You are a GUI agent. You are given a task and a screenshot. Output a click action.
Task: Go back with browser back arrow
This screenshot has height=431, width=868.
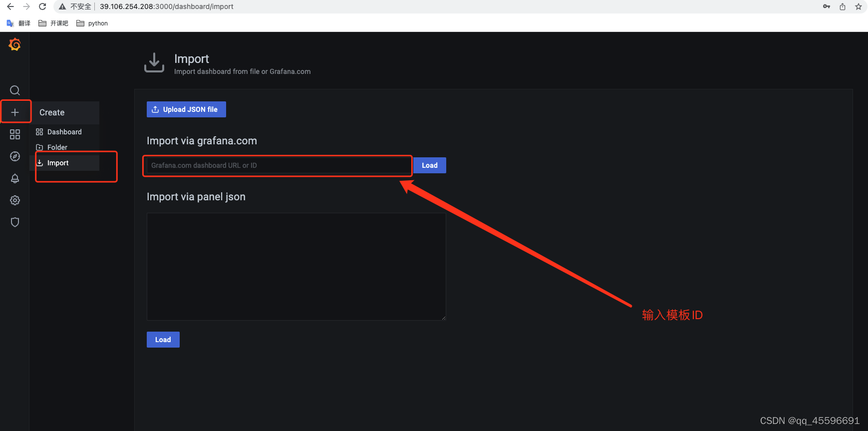coord(10,6)
